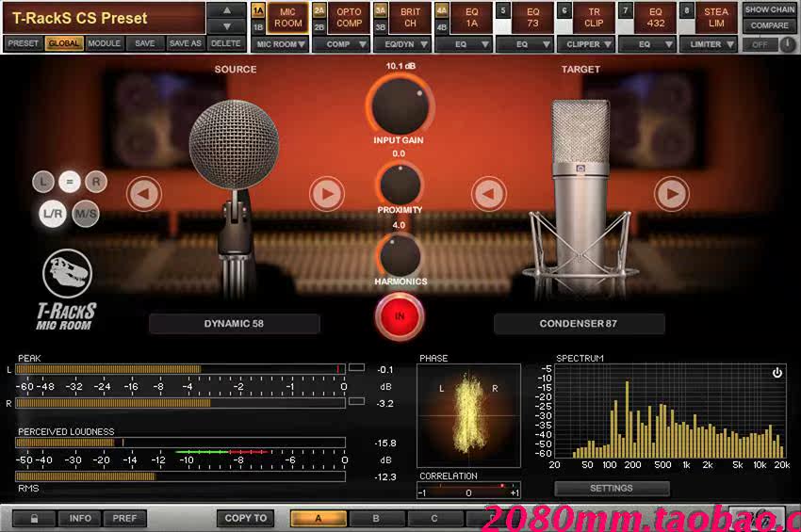Open the EQ dropdown under EQ 1A

tap(464, 44)
